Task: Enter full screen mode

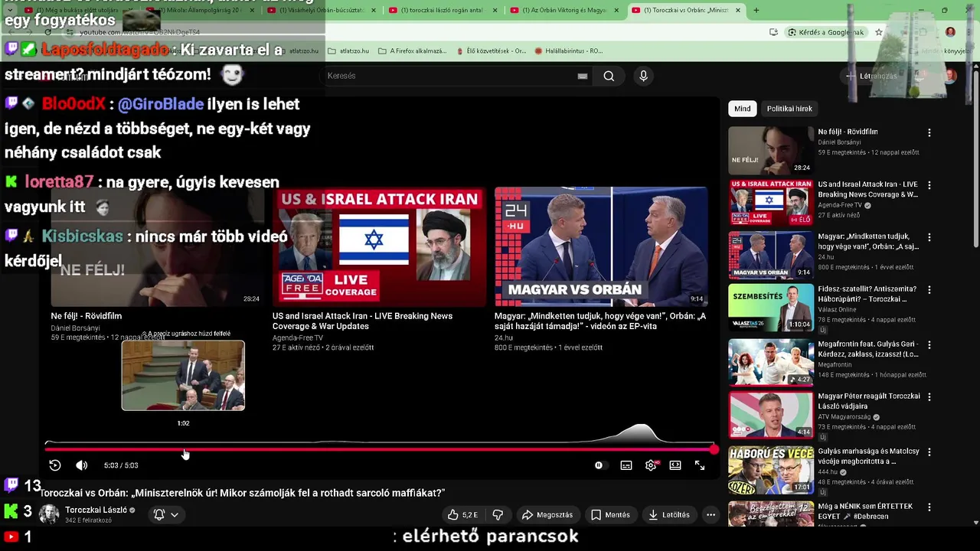Action: [700, 465]
